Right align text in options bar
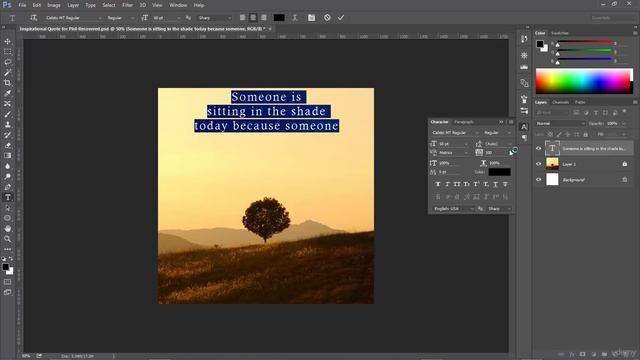The height and width of the screenshot is (360, 640). point(264,18)
